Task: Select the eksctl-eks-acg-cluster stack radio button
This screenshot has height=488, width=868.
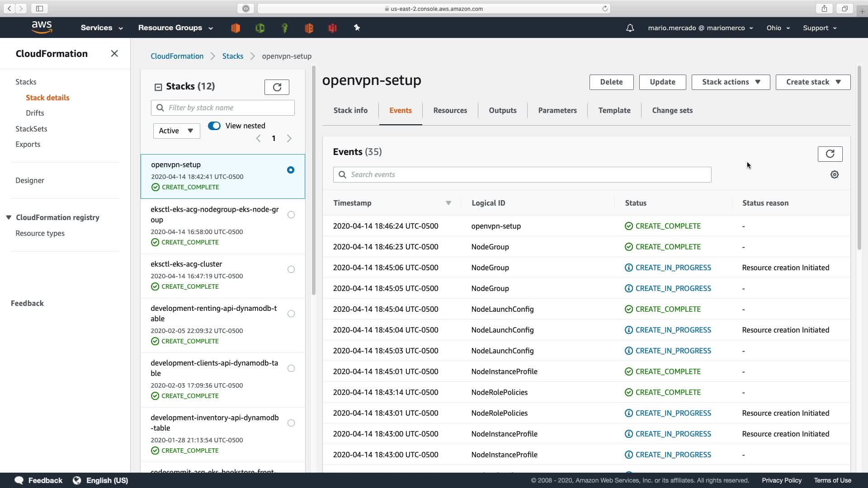Action: pyautogui.click(x=291, y=269)
